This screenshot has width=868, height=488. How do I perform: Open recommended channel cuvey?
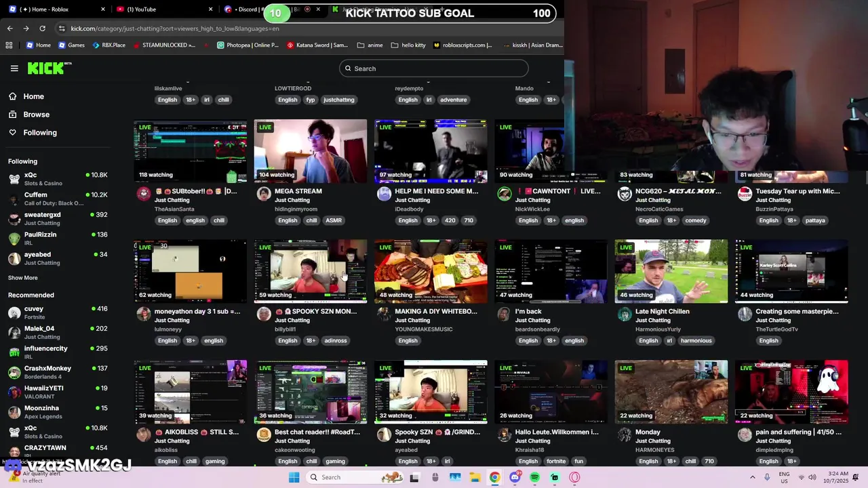[x=58, y=312]
